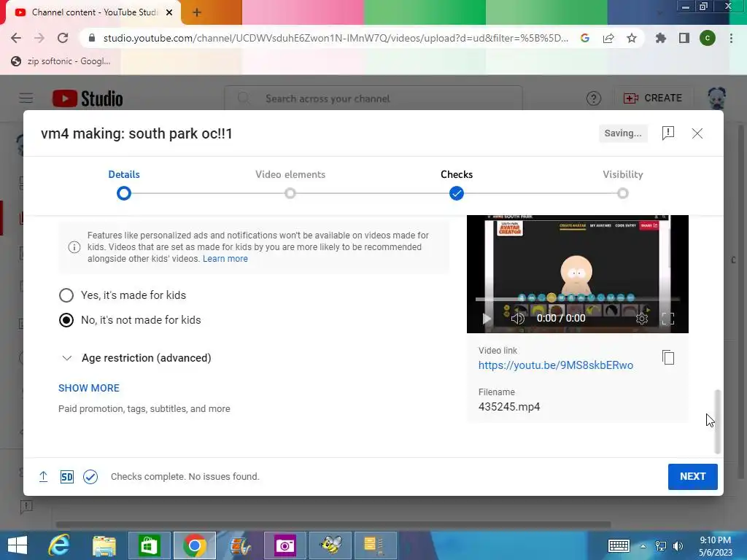Open the Chrome icon on the taskbar
This screenshot has height=560, width=747.
click(x=194, y=545)
